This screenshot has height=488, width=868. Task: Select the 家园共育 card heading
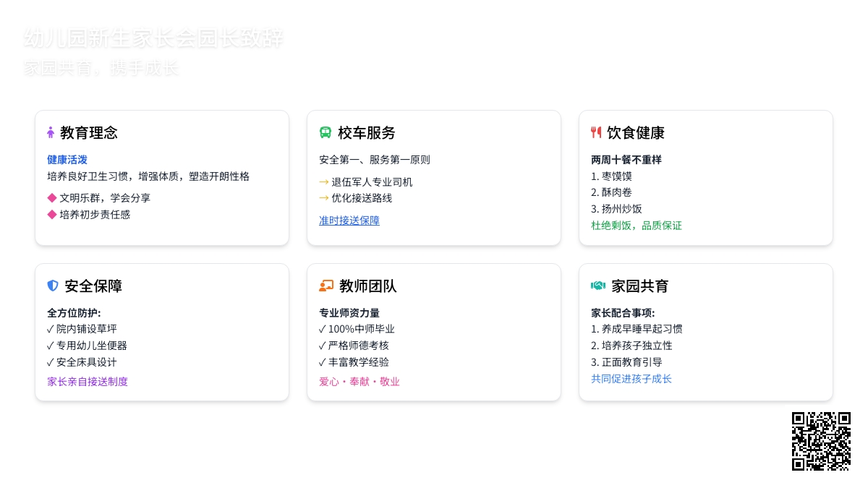[640, 286]
